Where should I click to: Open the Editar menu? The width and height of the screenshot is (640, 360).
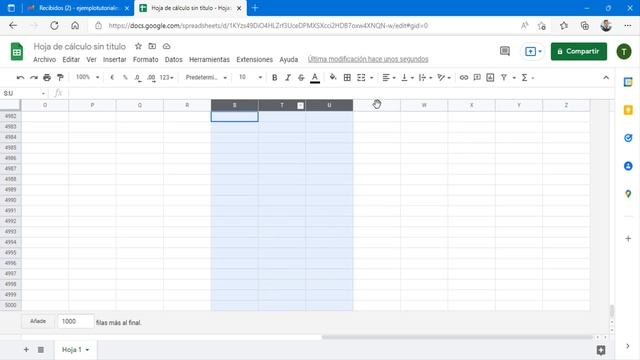71,60
